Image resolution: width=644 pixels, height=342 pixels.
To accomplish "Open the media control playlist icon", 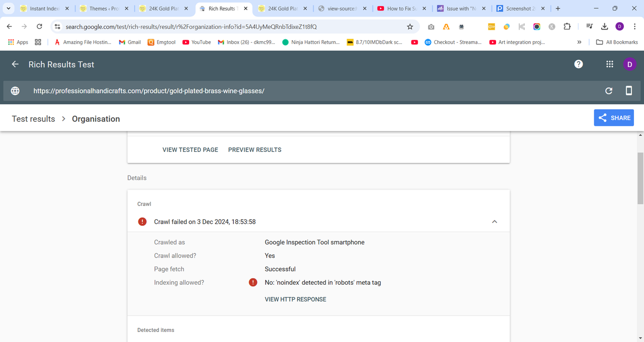I will (589, 27).
